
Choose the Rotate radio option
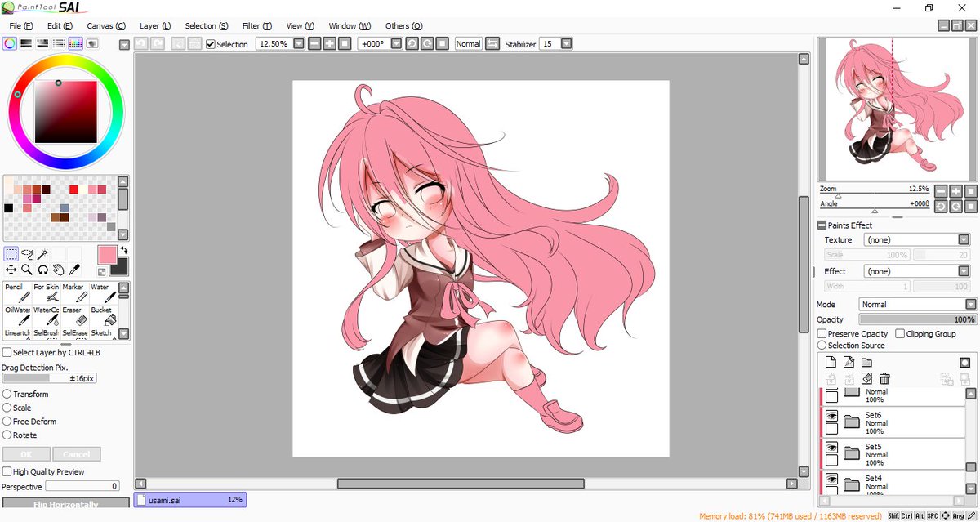(x=7, y=435)
